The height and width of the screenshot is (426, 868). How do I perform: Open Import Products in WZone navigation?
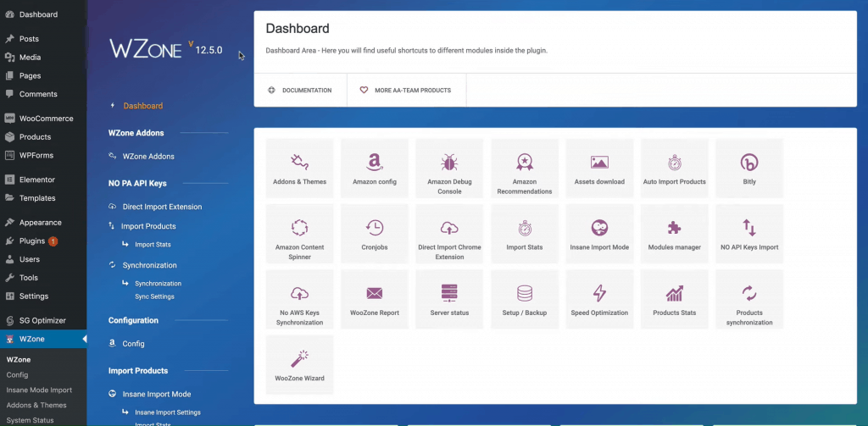(148, 226)
